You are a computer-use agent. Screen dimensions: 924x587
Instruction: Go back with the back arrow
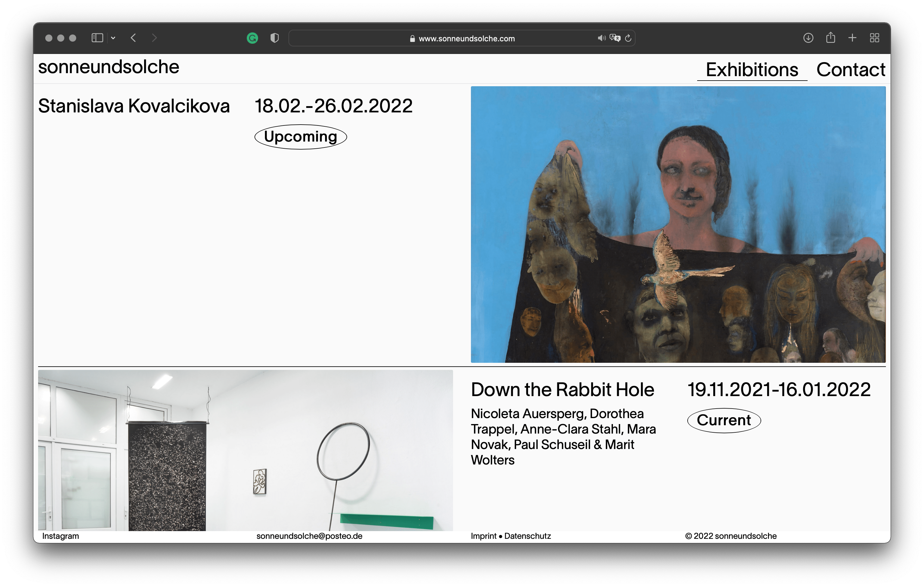coord(133,38)
